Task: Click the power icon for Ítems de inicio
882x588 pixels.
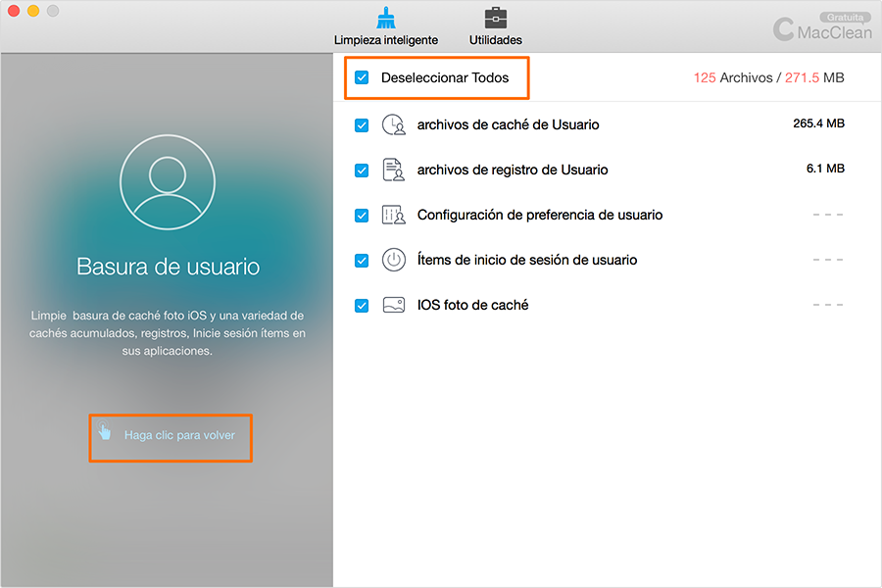Action: coord(392,259)
